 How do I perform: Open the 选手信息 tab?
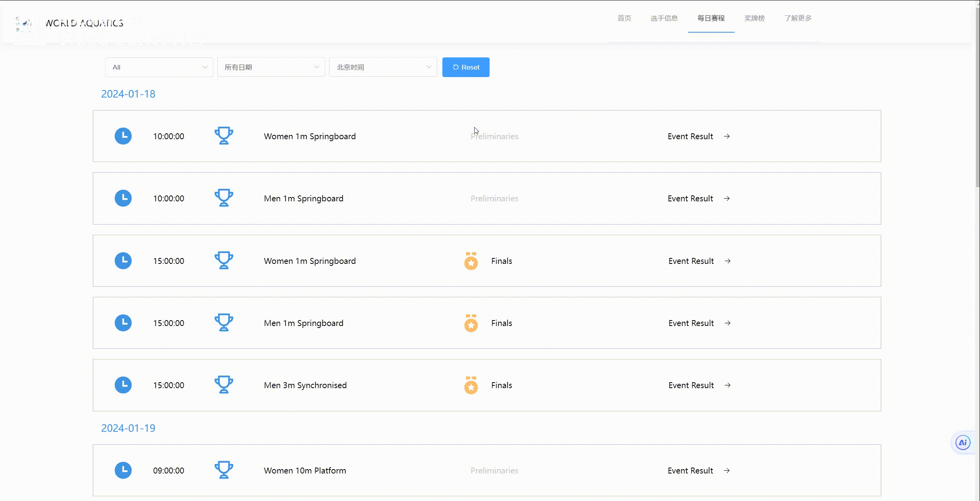tap(664, 18)
